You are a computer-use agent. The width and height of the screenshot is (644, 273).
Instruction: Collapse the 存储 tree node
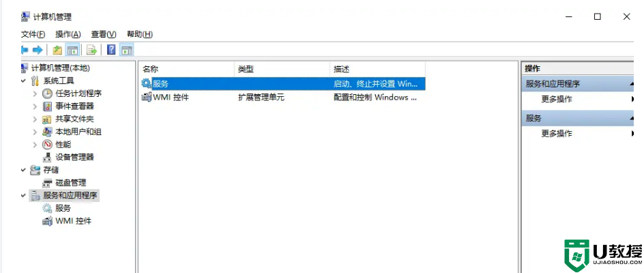point(24,170)
